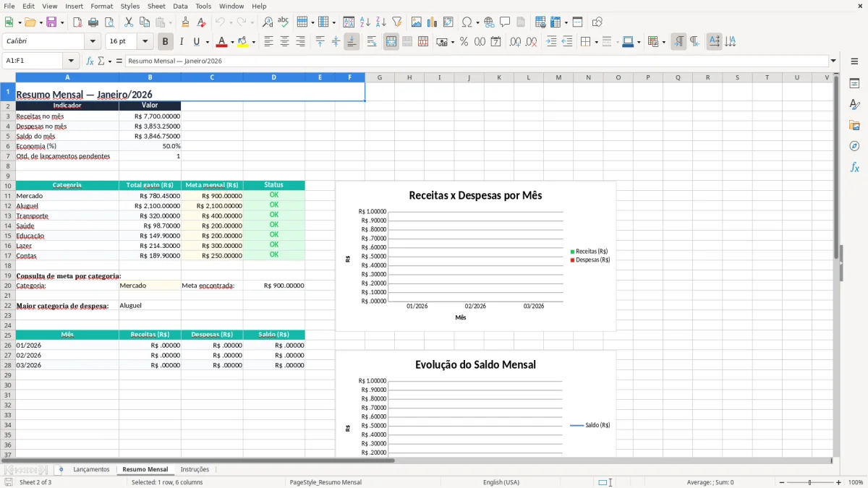Expand the Font Color dropdown arrow
The height and width of the screenshot is (488, 868).
231,42
